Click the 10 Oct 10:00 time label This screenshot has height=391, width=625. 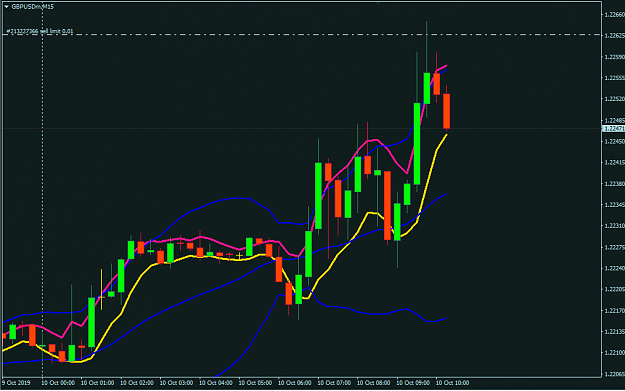(452, 383)
